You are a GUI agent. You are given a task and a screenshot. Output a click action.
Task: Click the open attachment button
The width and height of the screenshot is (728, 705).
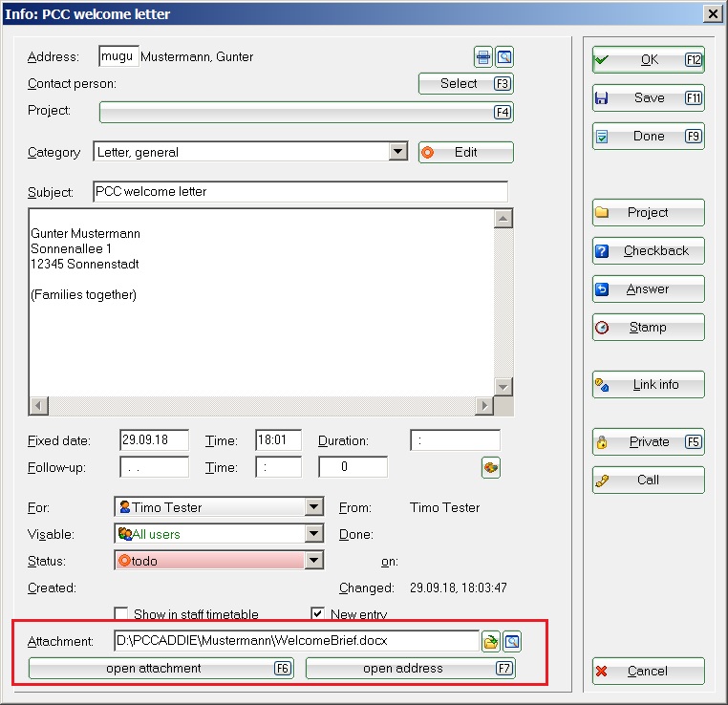point(161,669)
